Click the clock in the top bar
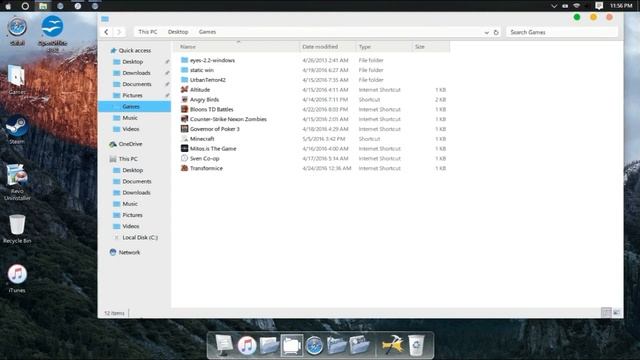The image size is (640, 360). click(x=621, y=6)
